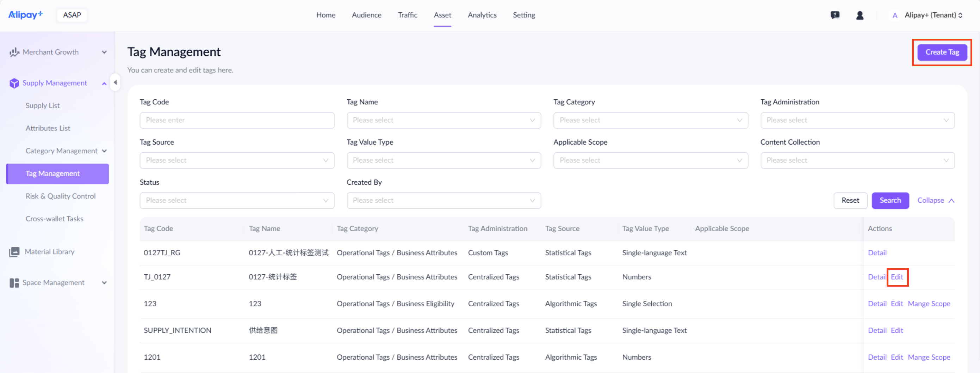The image size is (980, 373).
Task: Click the Material Library image icon
Action: tap(14, 252)
